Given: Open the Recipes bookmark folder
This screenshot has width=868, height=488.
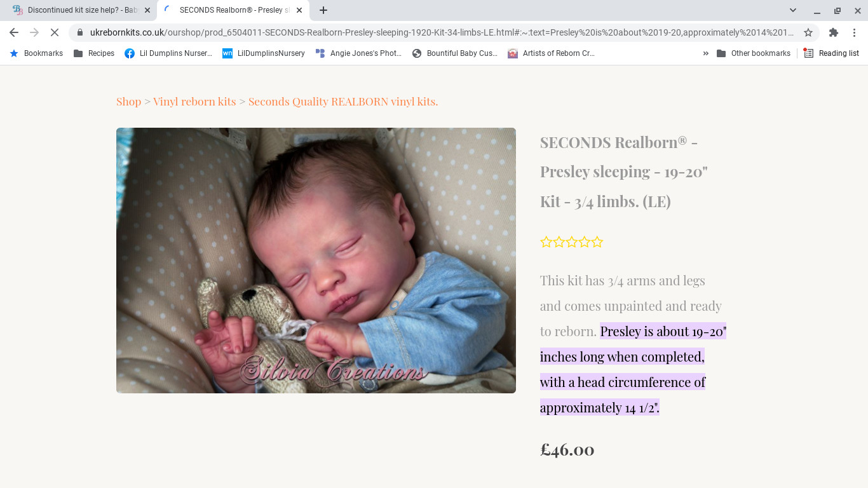Looking at the screenshot, I should click(x=94, y=53).
